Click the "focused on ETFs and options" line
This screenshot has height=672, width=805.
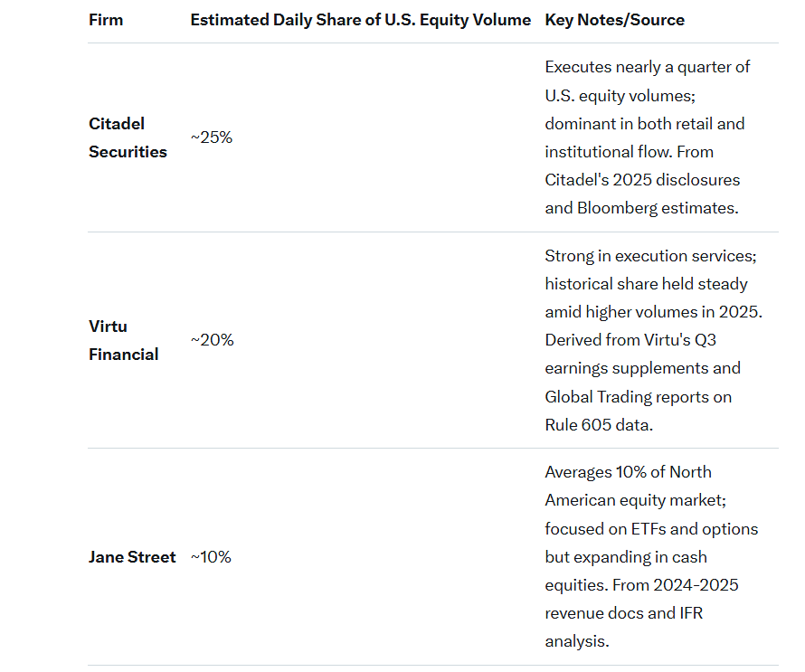(651, 529)
